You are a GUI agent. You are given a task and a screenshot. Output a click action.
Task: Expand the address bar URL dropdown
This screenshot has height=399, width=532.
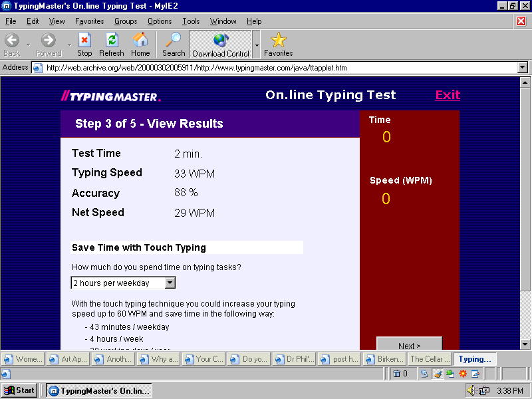point(523,68)
